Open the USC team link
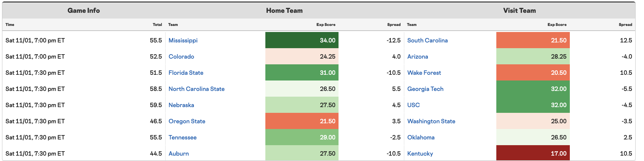 click(x=414, y=105)
